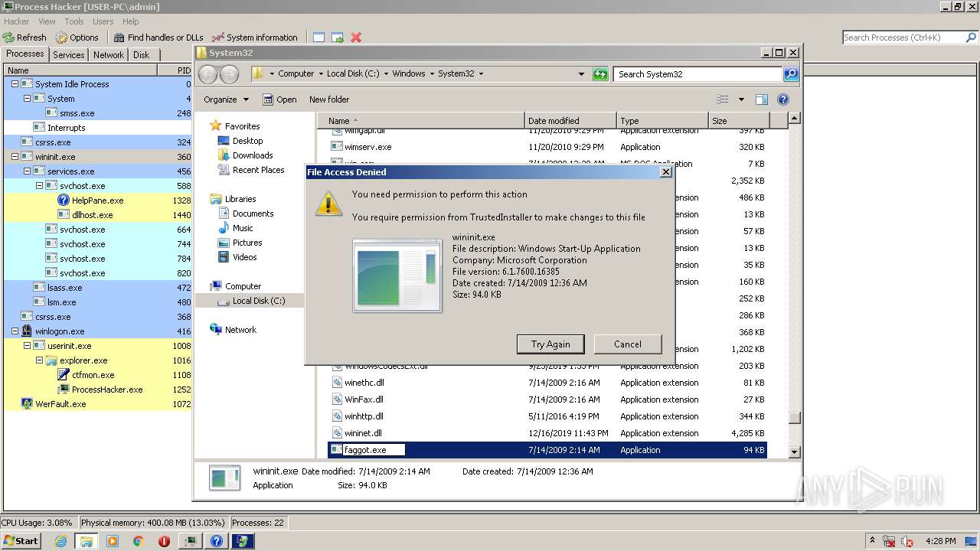Open the Hacker menu
This screenshot has height=551, width=980.
click(x=16, y=21)
